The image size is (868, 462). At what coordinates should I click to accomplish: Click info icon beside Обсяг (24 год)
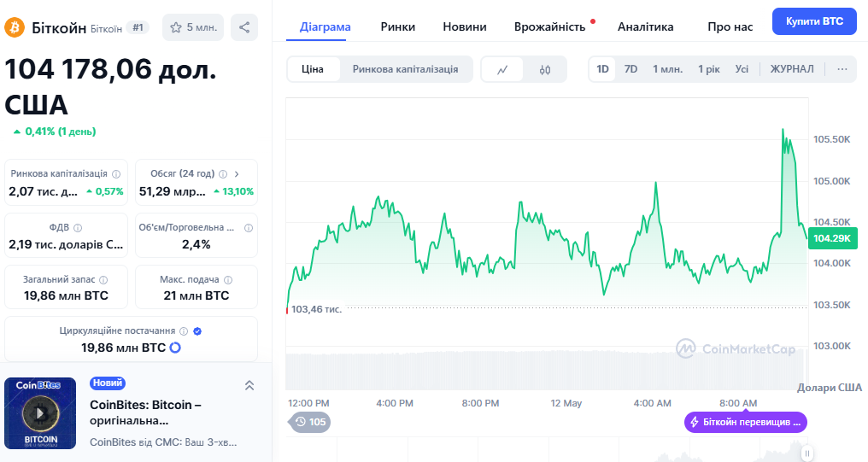coord(223,173)
